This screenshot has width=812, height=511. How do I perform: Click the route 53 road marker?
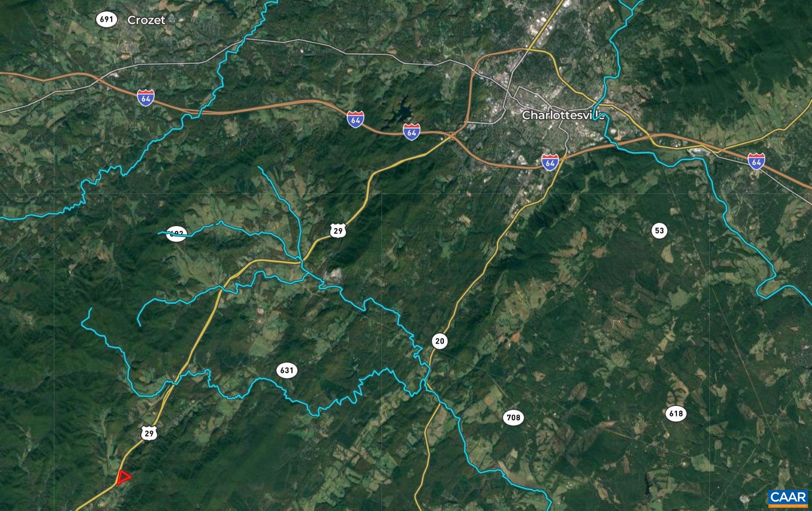[659, 231]
